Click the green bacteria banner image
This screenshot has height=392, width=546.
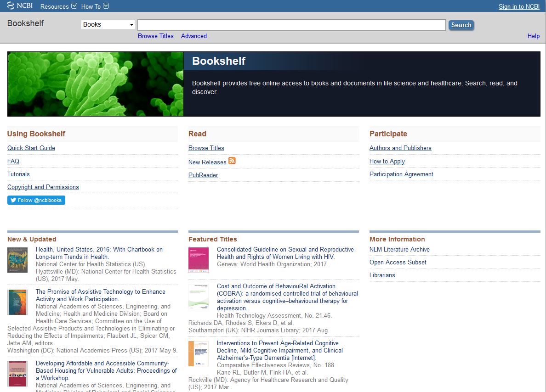[96, 84]
